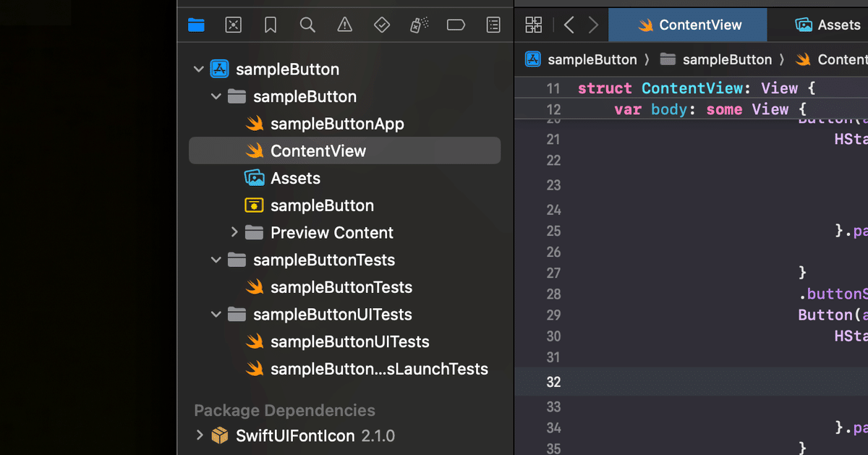Image resolution: width=868 pixels, height=455 pixels.
Task: Open the related items grid menu
Action: click(534, 25)
